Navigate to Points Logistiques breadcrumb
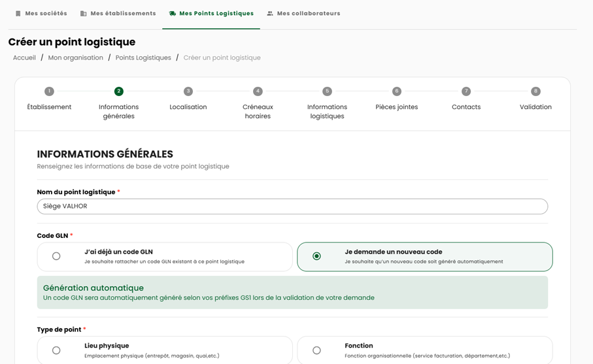The height and width of the screenshot is (364, 593). point(143,58)
